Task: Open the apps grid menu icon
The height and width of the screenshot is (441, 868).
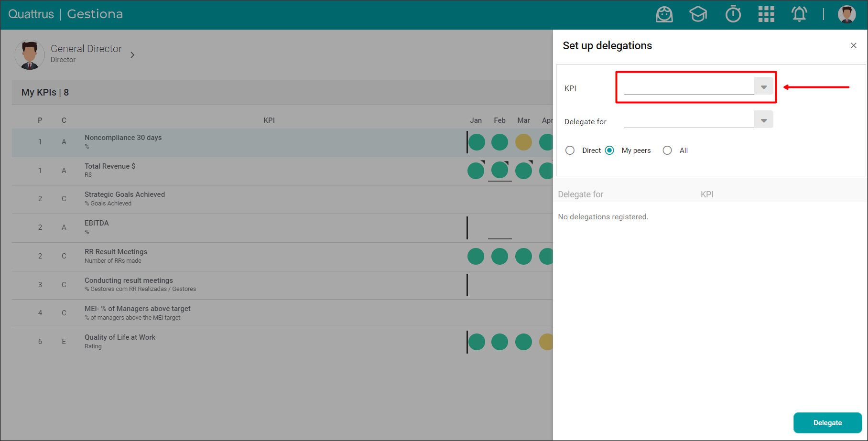Action: (x=766, y=14)
